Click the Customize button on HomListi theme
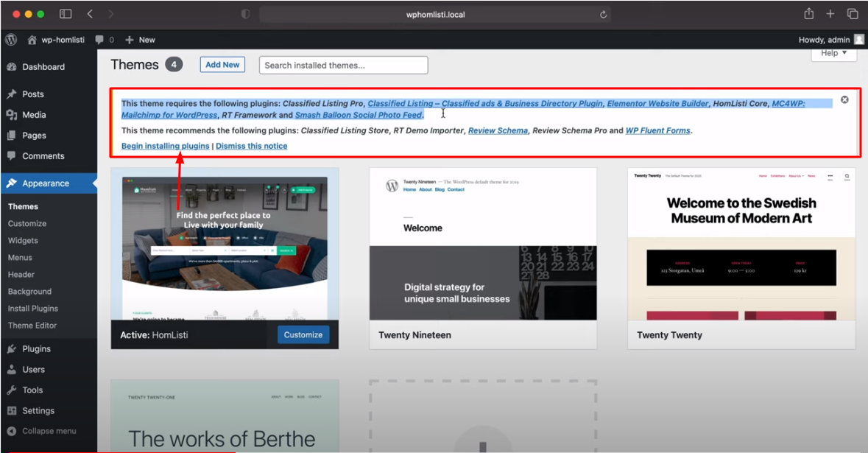Viewport: 868px width, 453px height. point(303,335)
